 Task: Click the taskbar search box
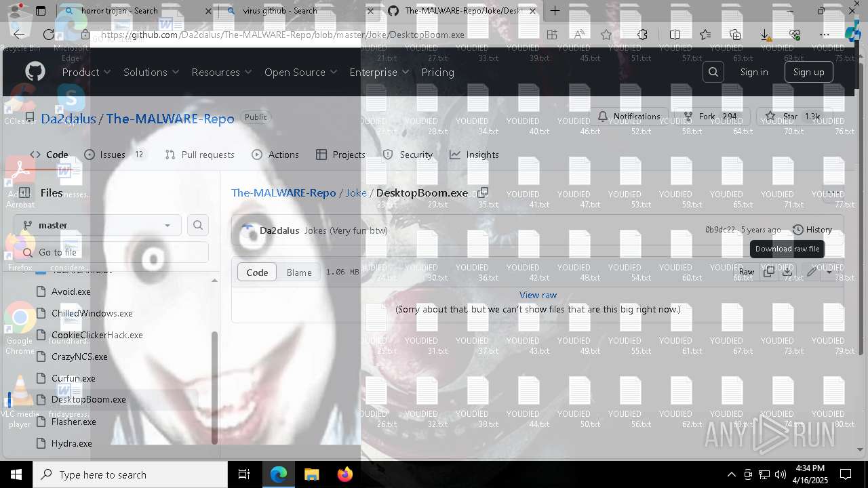click(130, 474)
